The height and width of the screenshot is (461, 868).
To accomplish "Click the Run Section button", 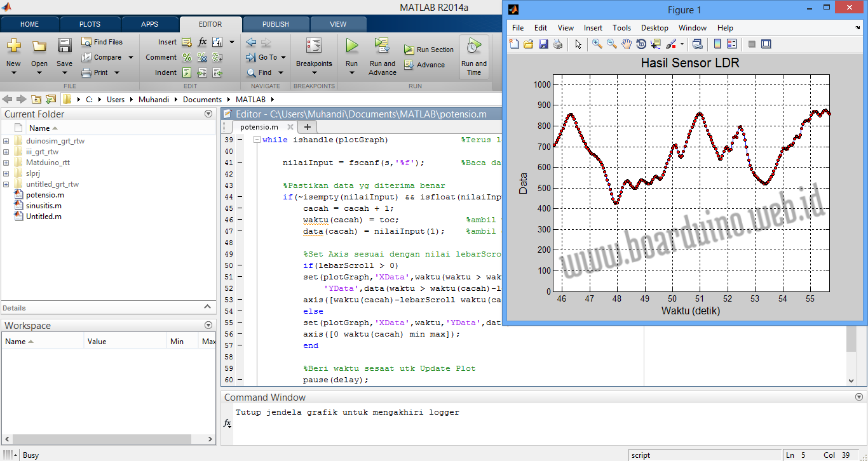I will click(x=429, y=50).
